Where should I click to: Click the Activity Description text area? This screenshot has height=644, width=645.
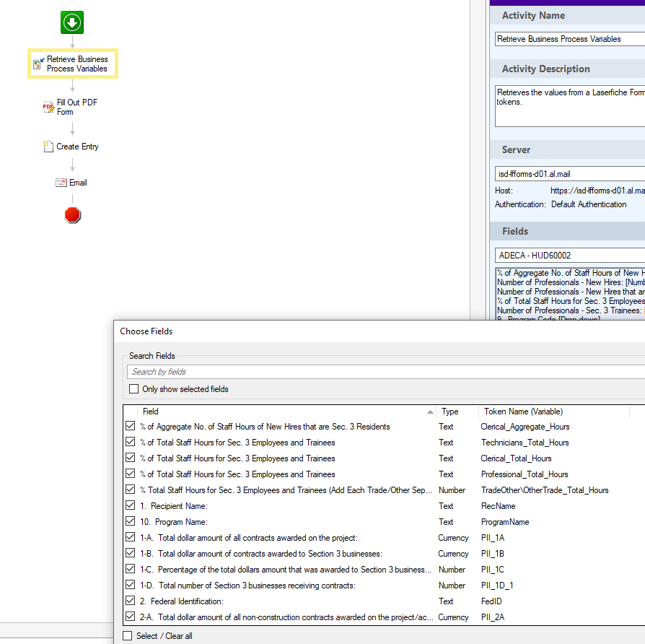tap(569, 107)
